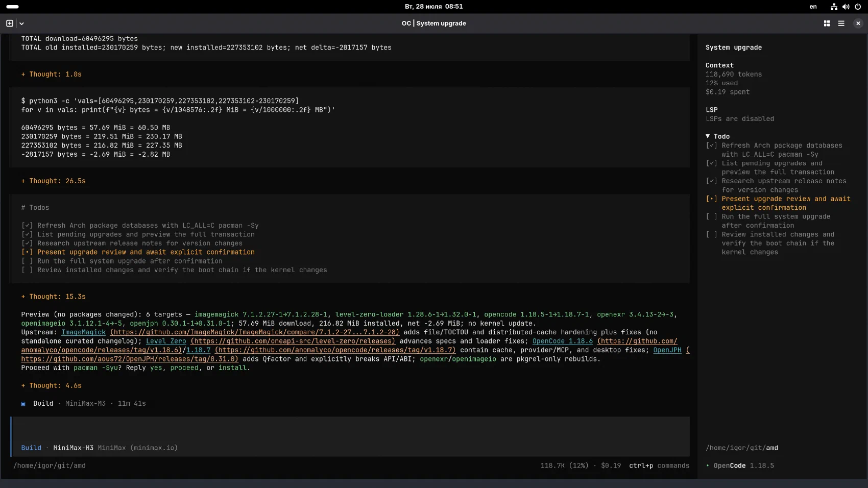The image size is (868, 488).
Task: Open the ImageMagick compare URL on GitHub
Action: [x=254, y=332]
